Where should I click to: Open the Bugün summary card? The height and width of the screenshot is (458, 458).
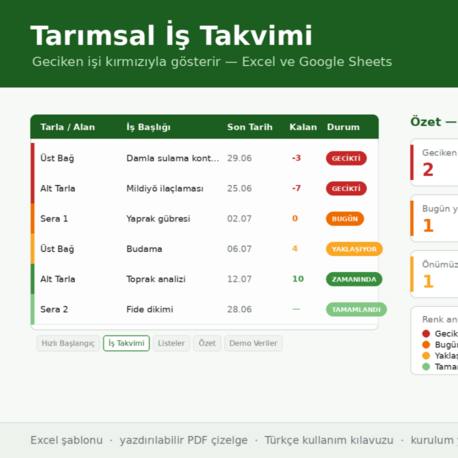pos(434,218)
